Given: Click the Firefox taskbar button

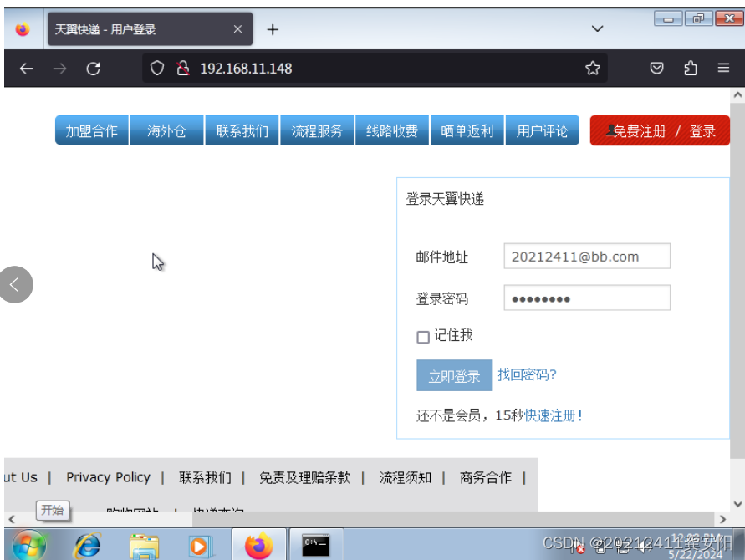Looking at the screenshot, I should pyautogui.click(x=259, y=545).
